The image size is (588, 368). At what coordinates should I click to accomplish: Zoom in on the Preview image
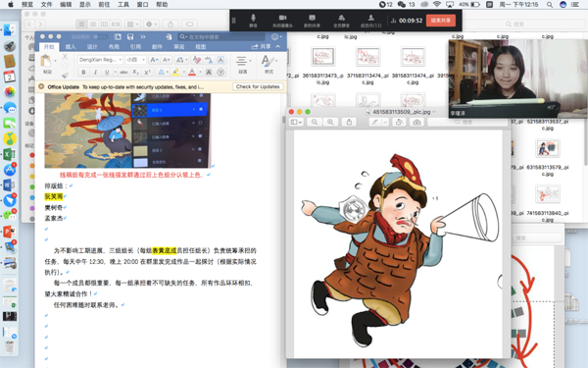[x=330, y=122]
